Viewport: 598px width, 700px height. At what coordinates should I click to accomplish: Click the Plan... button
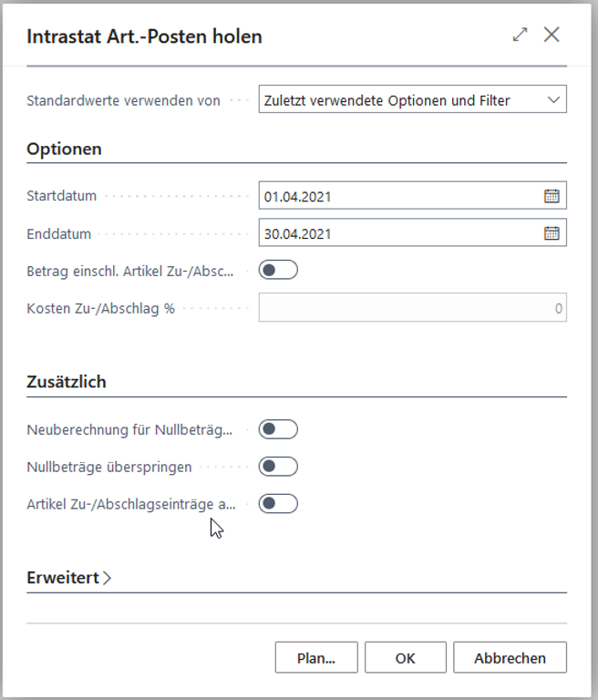tap(315, 657)
